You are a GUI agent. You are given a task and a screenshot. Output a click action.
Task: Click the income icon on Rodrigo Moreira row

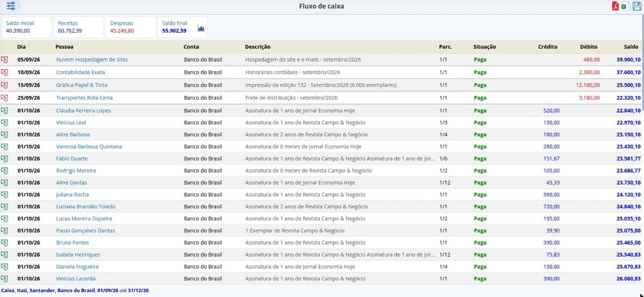[5, 171]
